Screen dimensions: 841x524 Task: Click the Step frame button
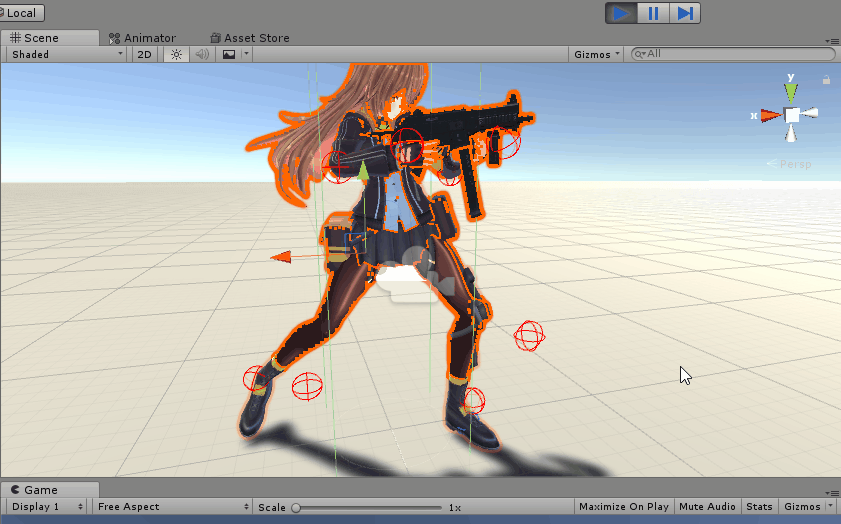pyautogui.click(x=685, y=13)
